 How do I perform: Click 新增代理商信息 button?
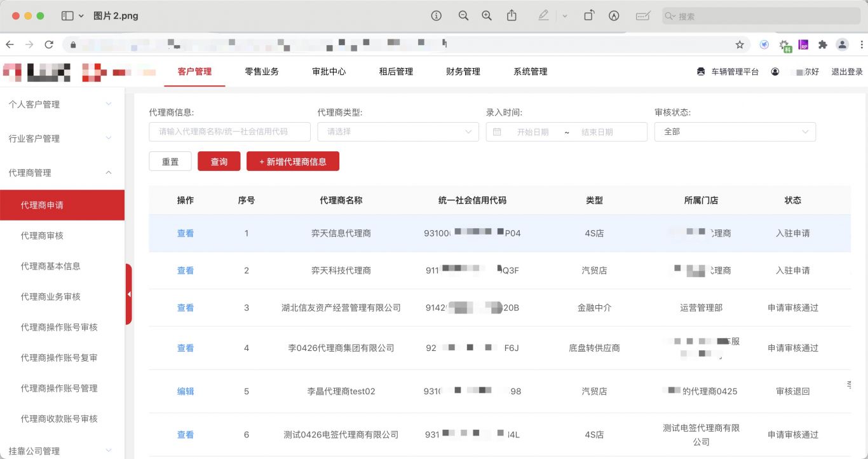[x=293, y=161]
